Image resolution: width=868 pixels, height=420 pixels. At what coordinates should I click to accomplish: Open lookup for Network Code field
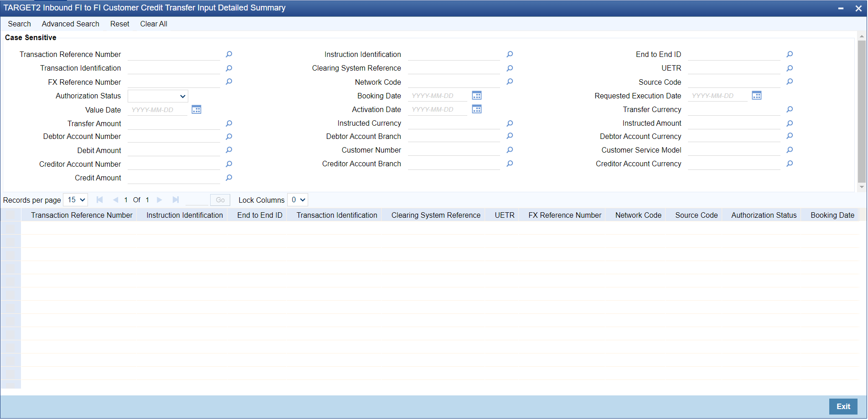[x=510, y=82]
